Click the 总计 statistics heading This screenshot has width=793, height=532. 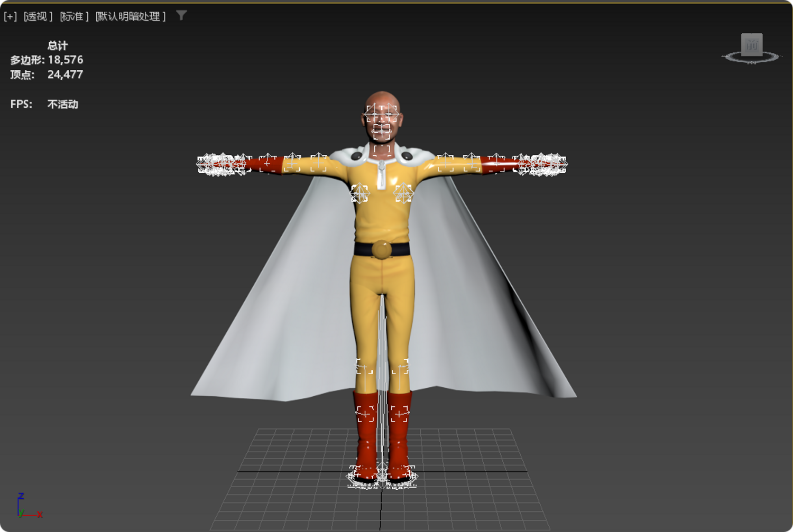58,45
